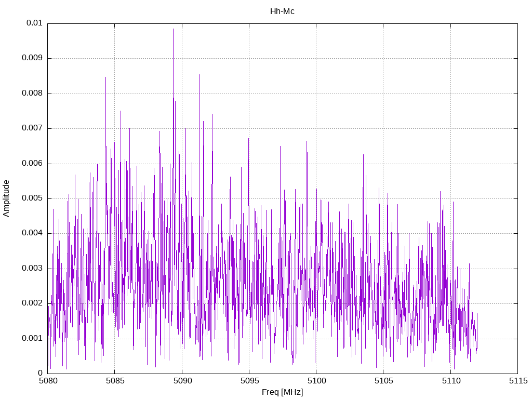This screenshot has width=532, height=399.
Task: Click the spectrum peak tip near 5091 MHz
Action: point(199,75)
